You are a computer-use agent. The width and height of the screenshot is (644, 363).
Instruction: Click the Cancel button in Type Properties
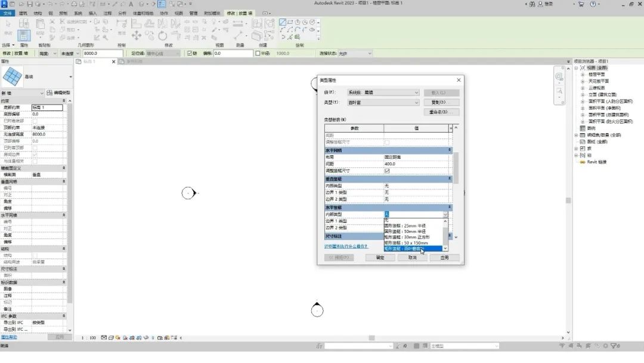tap(413, 258)
